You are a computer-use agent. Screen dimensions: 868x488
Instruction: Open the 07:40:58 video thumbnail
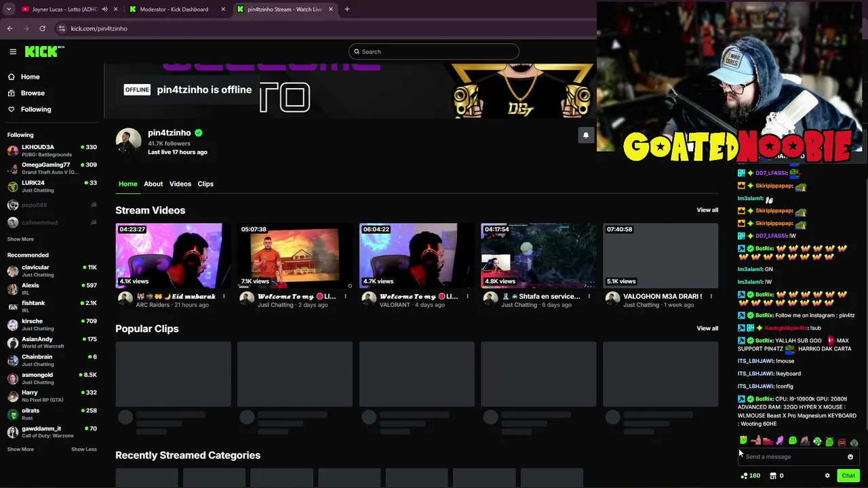pyautogui.click(x=660, y=256)
